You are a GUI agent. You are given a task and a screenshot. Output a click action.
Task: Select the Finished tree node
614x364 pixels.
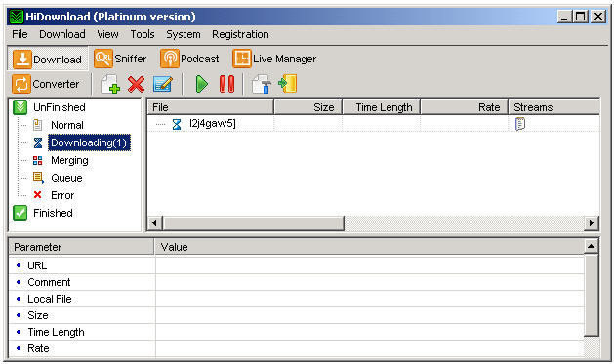53,213
